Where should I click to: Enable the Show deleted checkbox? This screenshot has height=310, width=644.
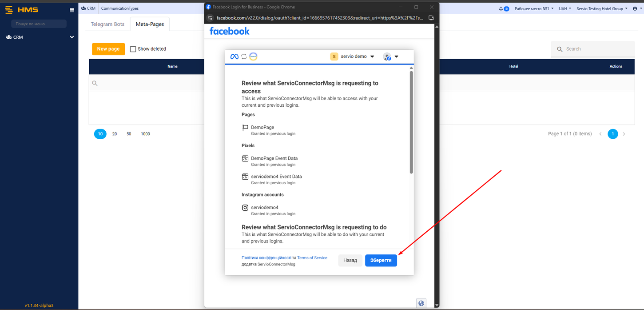pos(133,48)
